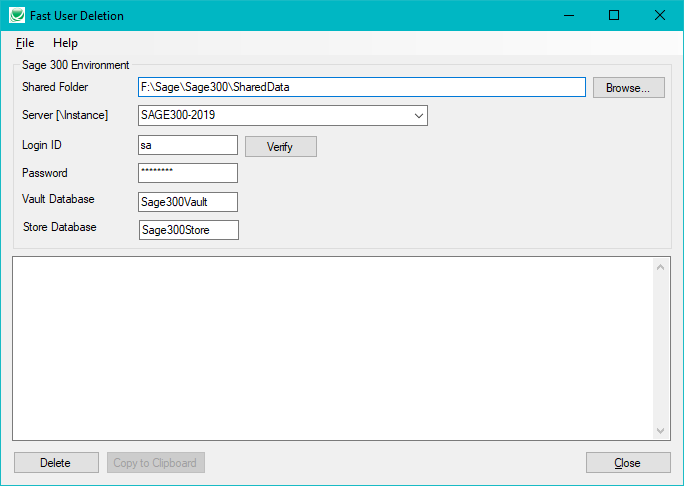Click the Copy to Clipboard button
Image resolution: width=684 pixels, height=486 pixels.
point(156,462)
